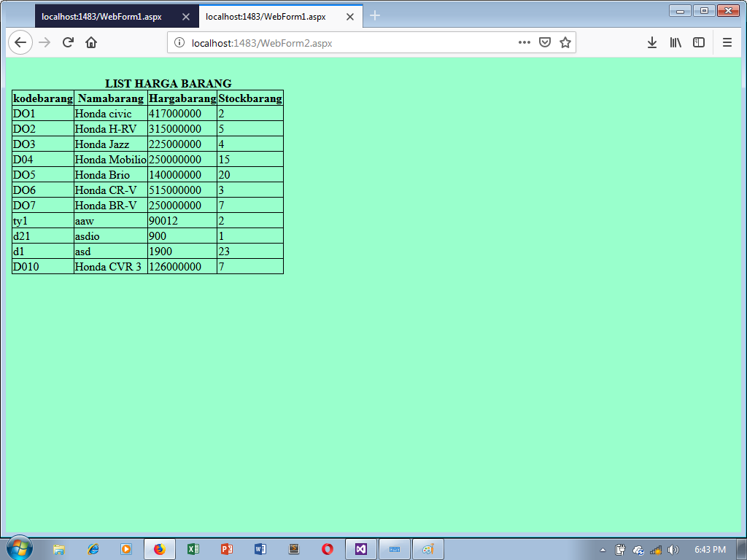Open the Firefox hamburger menu
The height and width of the screenshot is (560, 747).
click(x=727, y=42)
